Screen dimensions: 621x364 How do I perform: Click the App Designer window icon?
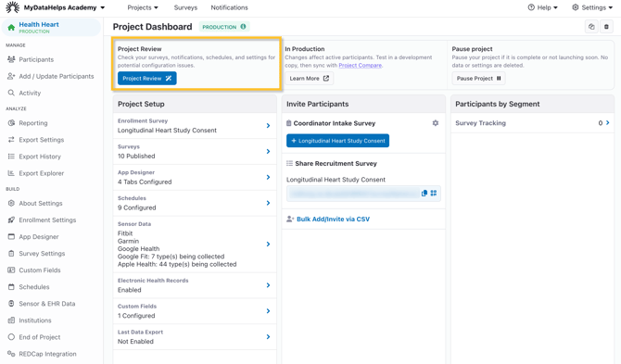(x=11, y=236)
